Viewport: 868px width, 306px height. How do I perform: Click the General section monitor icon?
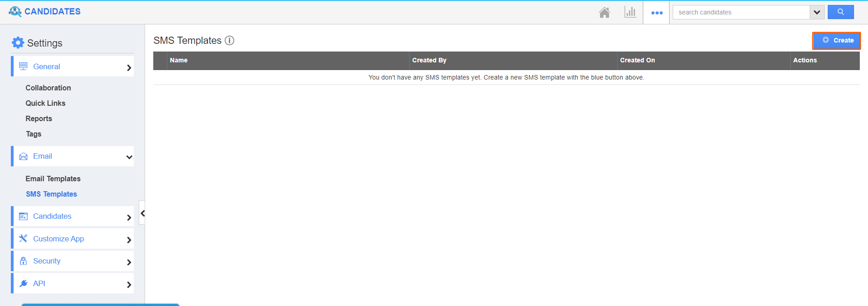pos(23,66)
